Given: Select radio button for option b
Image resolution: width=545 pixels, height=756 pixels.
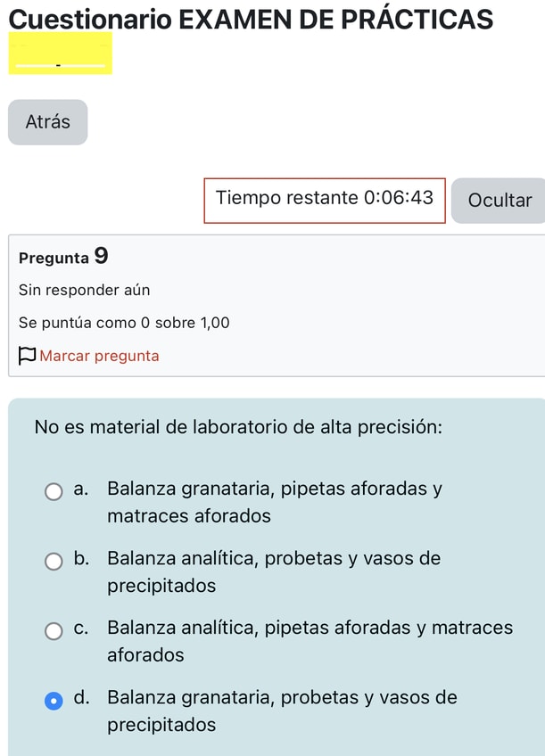Looking at the screenshot, I should 54,561.
